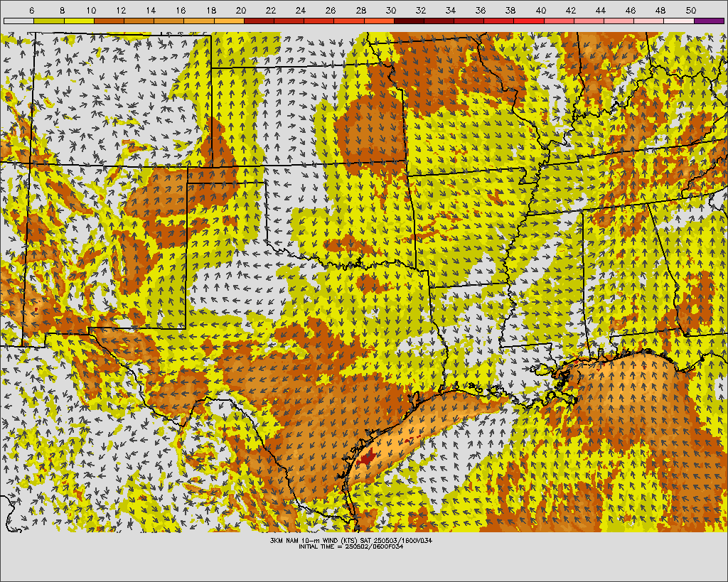This screenshot has height=582, width=728.
Task: Click the olive legend swatch between 6 and 8
Action: [x=49, y=21]
